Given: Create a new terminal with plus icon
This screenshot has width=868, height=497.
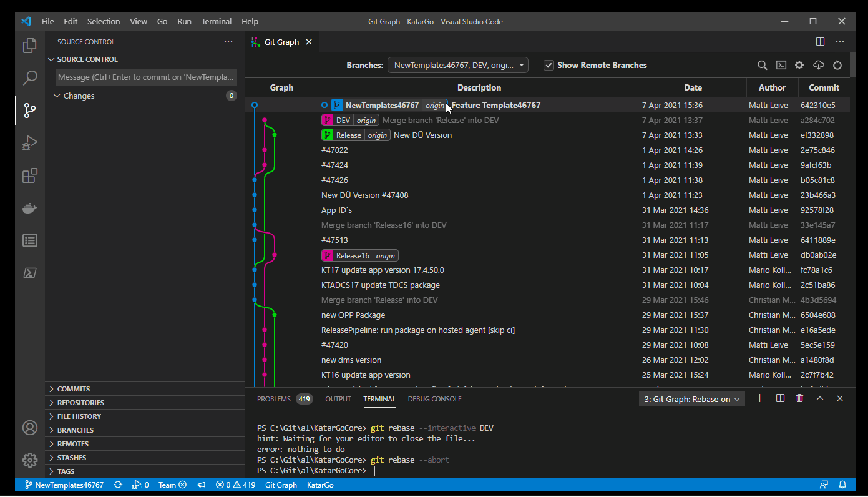Looking at the screenshot, I should [x=759, y=398].
